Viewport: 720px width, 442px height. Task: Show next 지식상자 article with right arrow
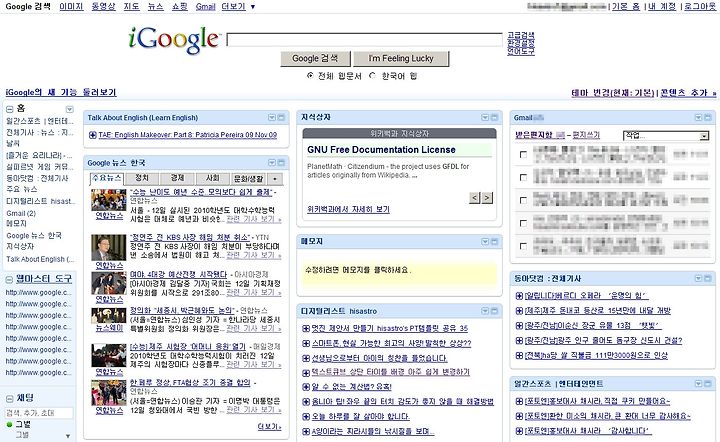(x=487, y=198)
